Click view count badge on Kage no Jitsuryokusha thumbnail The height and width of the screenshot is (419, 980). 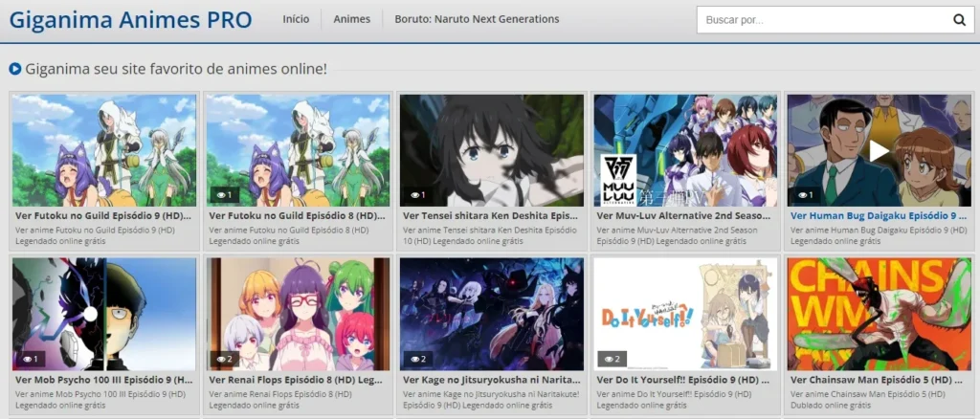pos(418,359)
